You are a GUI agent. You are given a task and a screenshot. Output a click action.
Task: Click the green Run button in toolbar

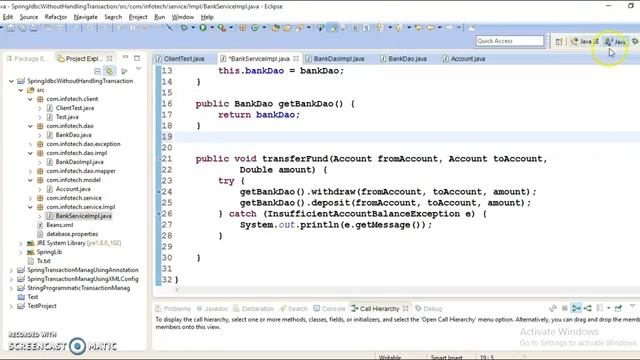[x=203, y=28]
